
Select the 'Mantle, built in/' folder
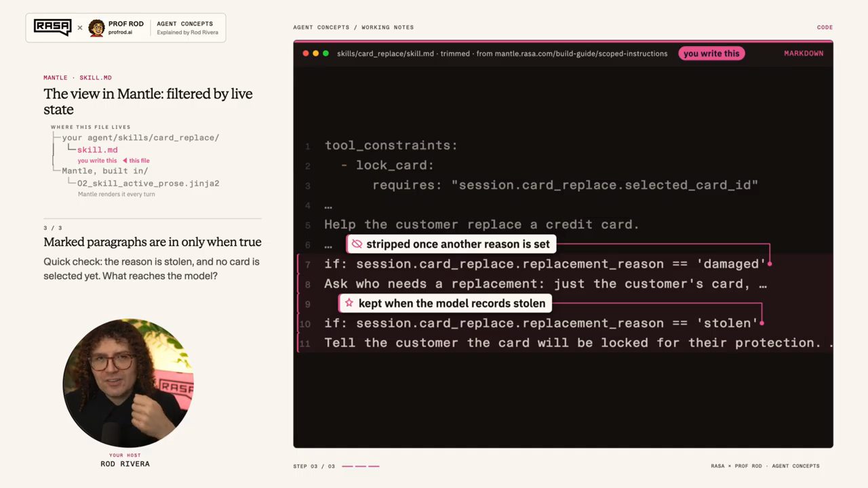pos(104,171)
